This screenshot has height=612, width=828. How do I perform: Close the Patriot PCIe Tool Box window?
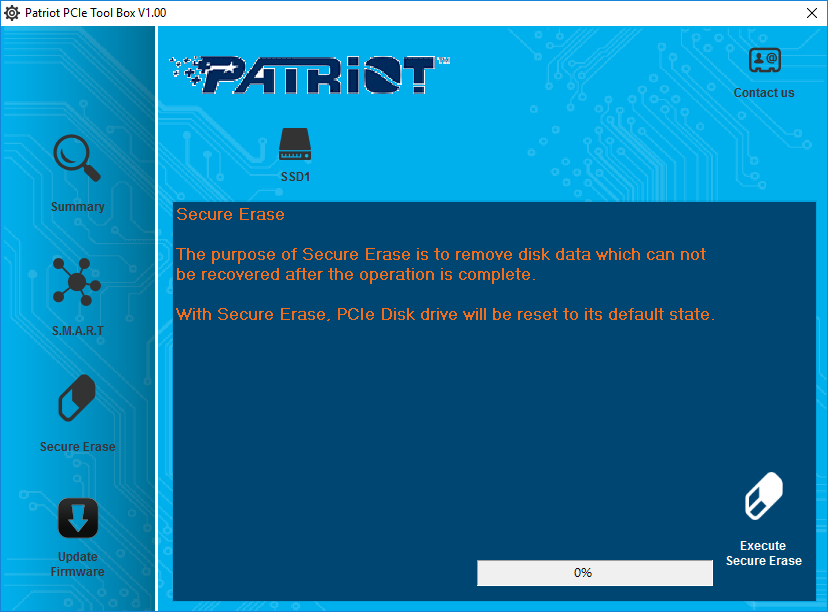click(812, 13)
